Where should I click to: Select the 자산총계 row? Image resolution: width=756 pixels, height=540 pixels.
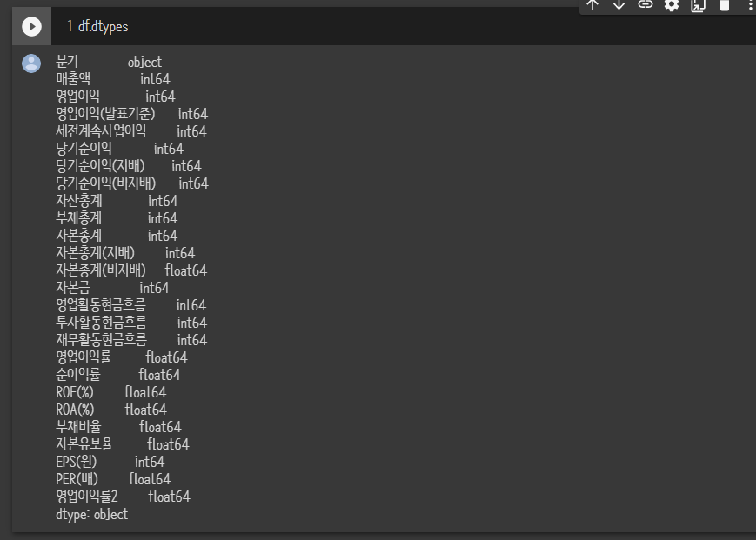117,201
